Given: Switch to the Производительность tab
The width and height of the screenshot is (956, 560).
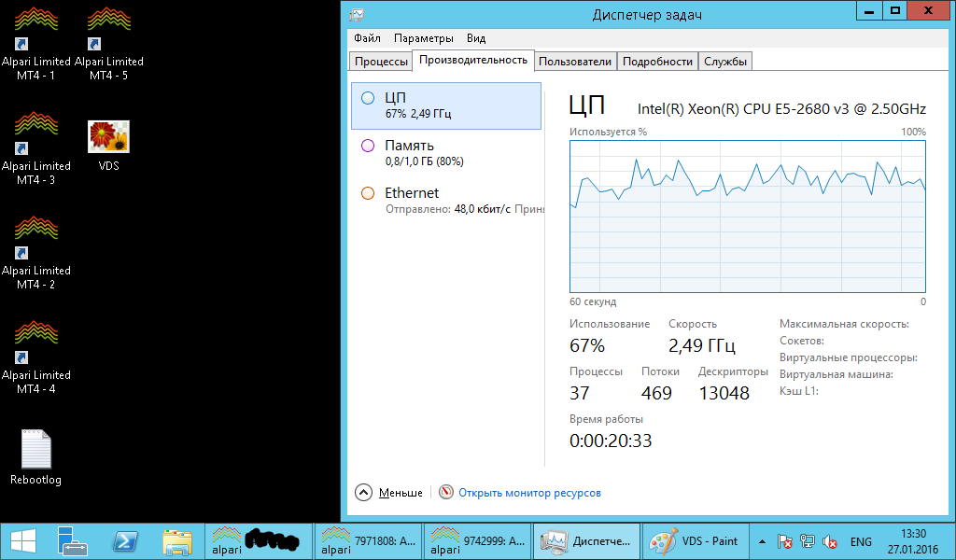Looking at the screenshot, I should coord(473,60).
